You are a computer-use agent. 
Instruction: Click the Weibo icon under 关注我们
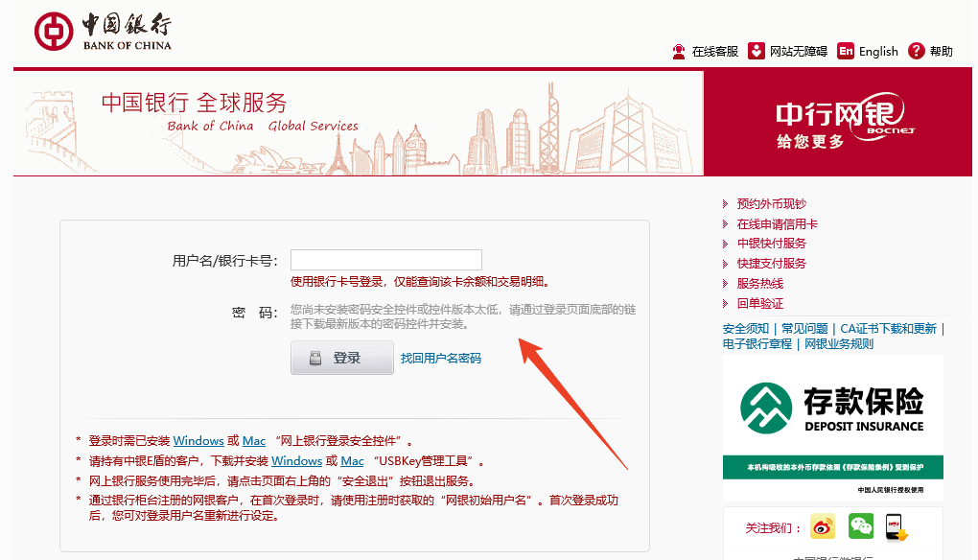[822, 526]
